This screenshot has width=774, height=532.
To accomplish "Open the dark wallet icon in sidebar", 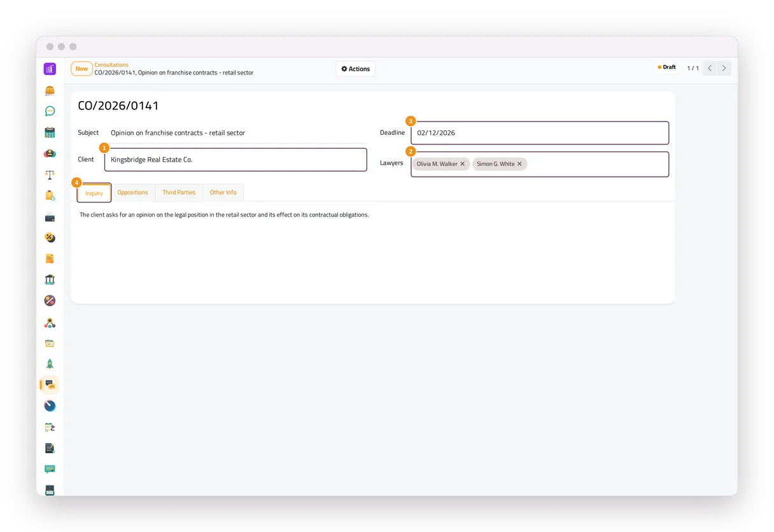I will [x=50, y=217].
